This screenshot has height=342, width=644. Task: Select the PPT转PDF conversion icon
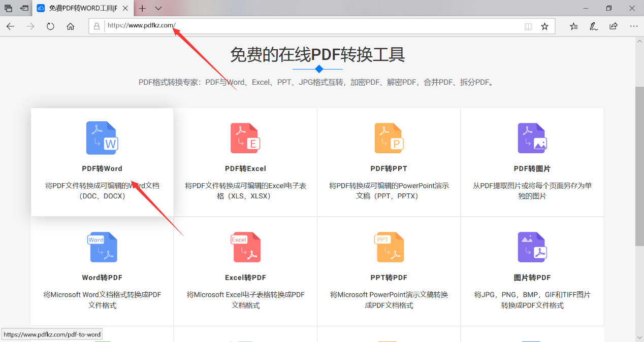tap(389, 247)
